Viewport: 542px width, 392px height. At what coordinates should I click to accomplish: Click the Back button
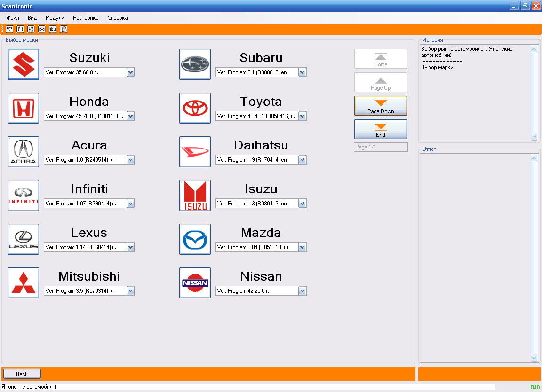point(22,374)
